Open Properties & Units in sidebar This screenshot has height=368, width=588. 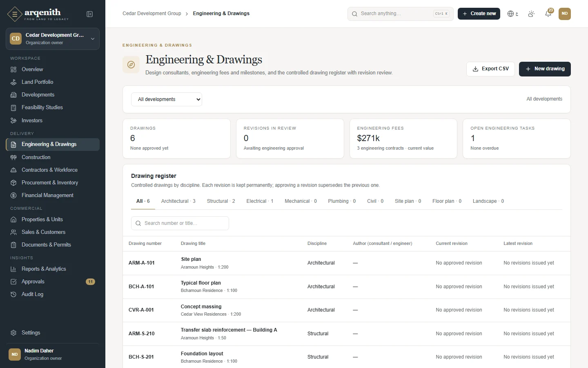coord(53,220)
